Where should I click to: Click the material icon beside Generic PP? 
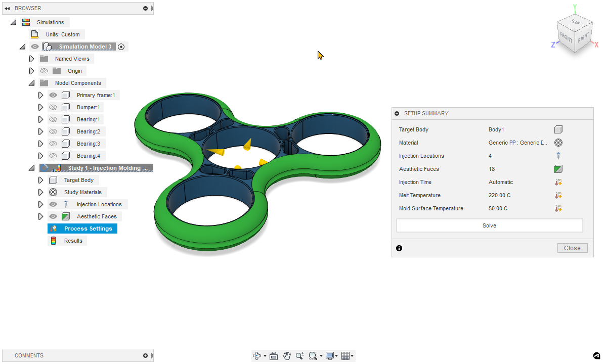tap(558, 143)
